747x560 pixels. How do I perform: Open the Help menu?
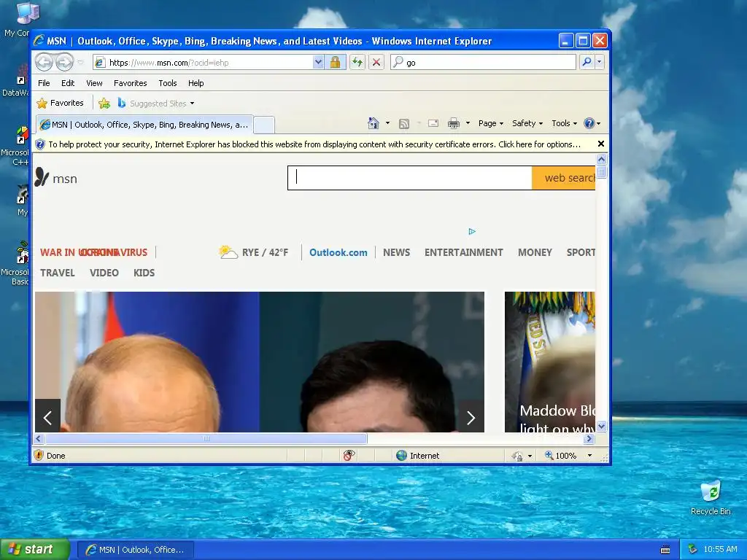(x=196, y=83)
